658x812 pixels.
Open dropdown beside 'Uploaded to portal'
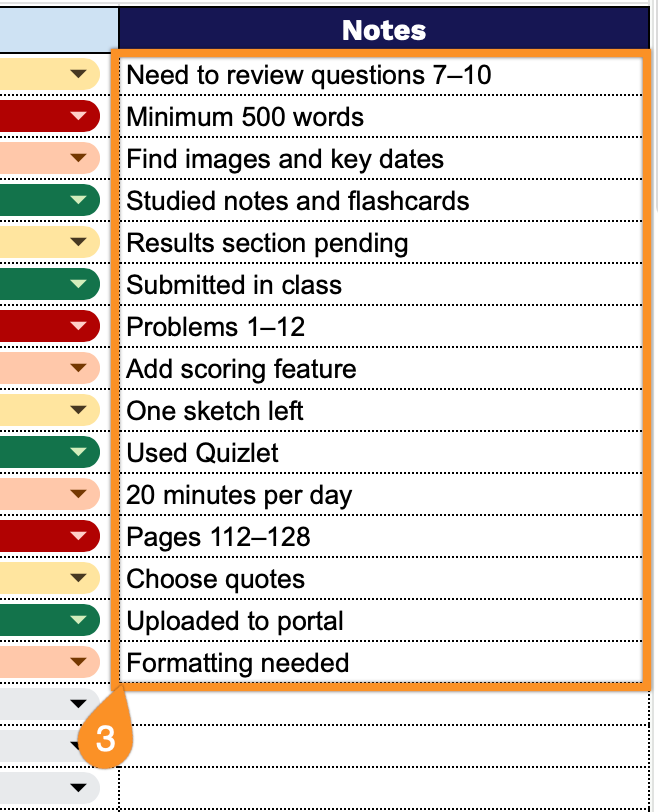pyautogui.click(x=79, y=621)
